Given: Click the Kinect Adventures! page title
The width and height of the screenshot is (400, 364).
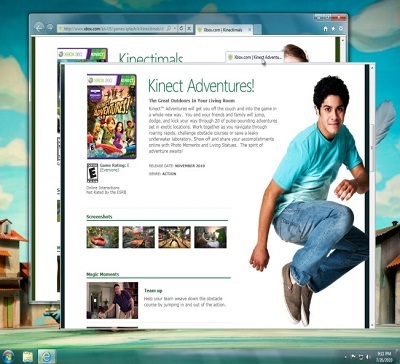Looking at the screenshot, I should pos(201,86).
